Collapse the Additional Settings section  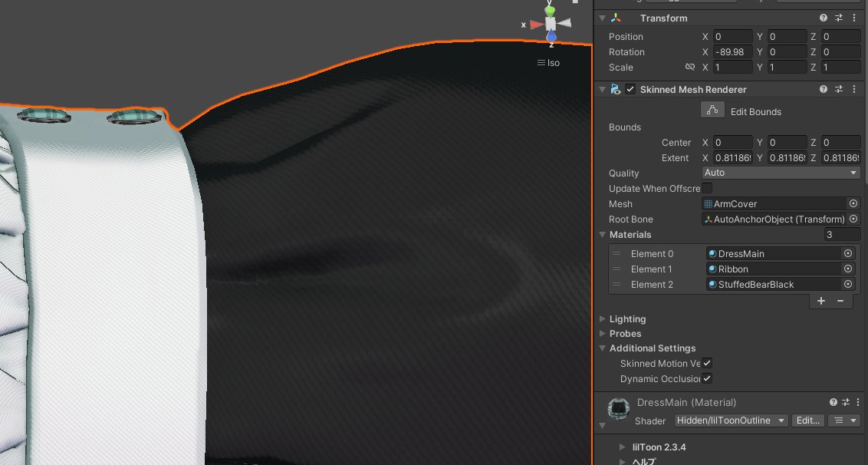coord(602,348)
